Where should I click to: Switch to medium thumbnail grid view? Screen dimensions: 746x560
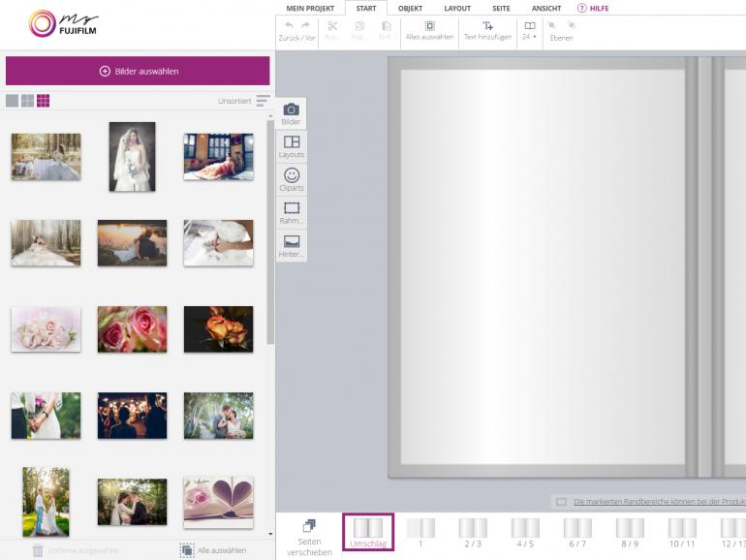pyautogui.click(x=27, y=101)
